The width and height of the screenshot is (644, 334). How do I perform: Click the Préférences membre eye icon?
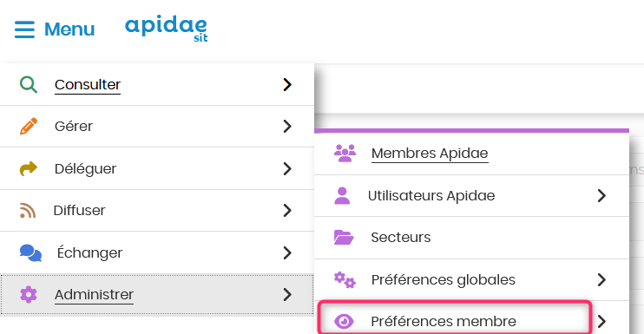point(344,321)
